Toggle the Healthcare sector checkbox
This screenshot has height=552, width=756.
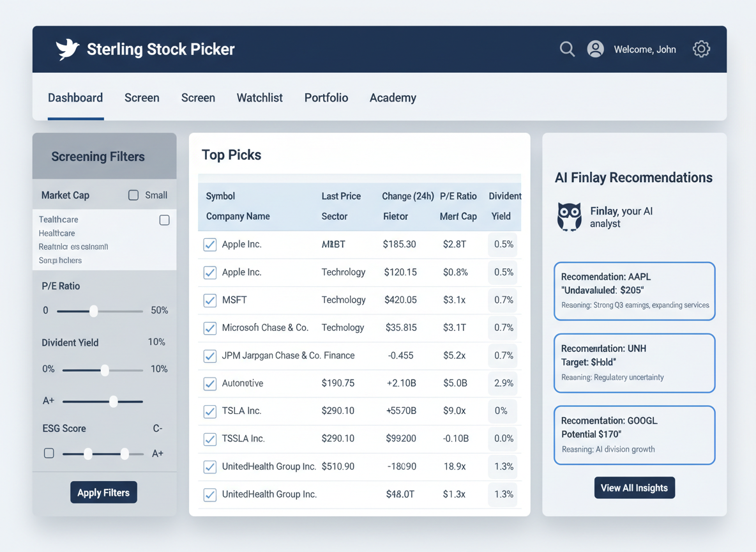pyautogui.click(x=164, y=220)
